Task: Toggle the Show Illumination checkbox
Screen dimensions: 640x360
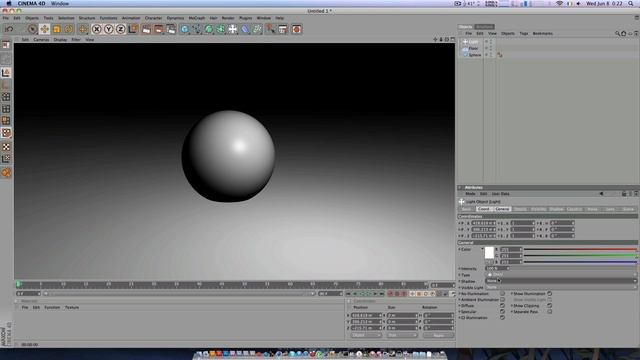Action: 550,293
